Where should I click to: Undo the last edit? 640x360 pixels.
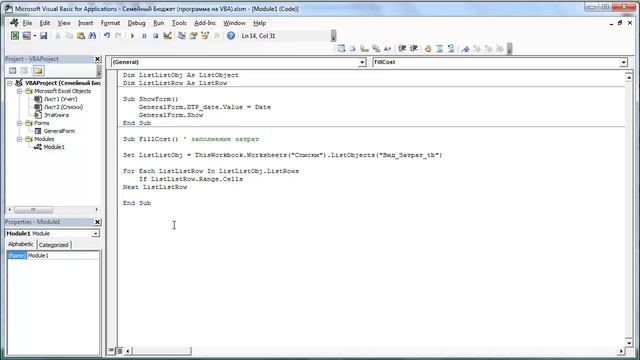107,36
